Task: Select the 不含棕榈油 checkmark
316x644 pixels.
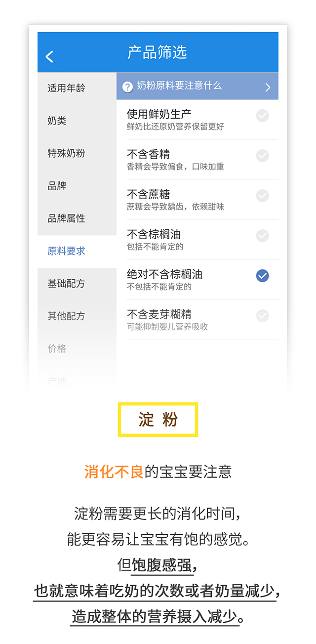Action: click(262, 236)
